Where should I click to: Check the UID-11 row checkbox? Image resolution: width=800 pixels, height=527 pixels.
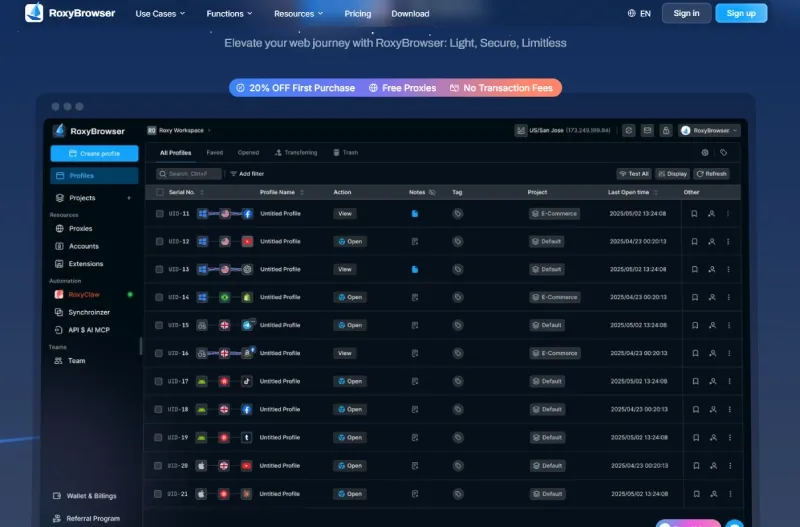pyautogui.click(x=160, y=214)
